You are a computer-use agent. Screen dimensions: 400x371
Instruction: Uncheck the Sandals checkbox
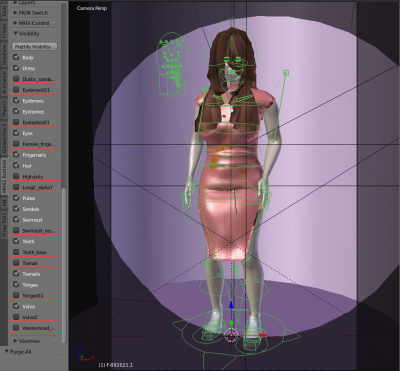pyautogui.click(x=16, y=209)
